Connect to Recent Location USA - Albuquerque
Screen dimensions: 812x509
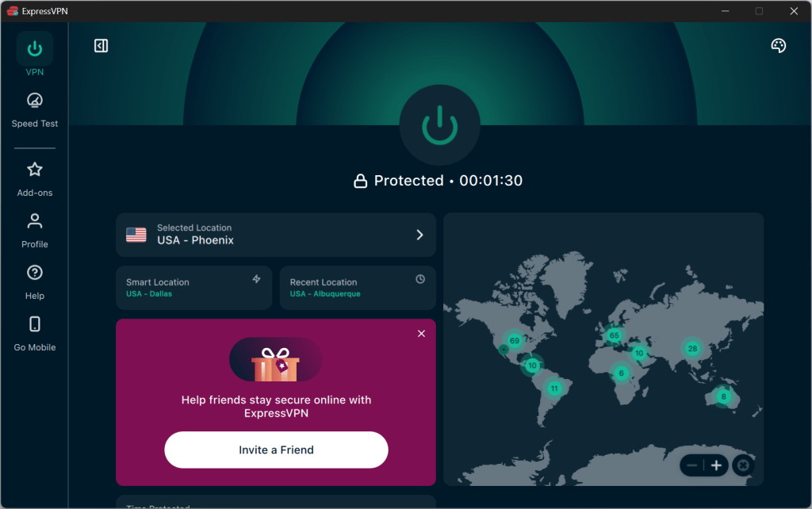pos(357,288)
